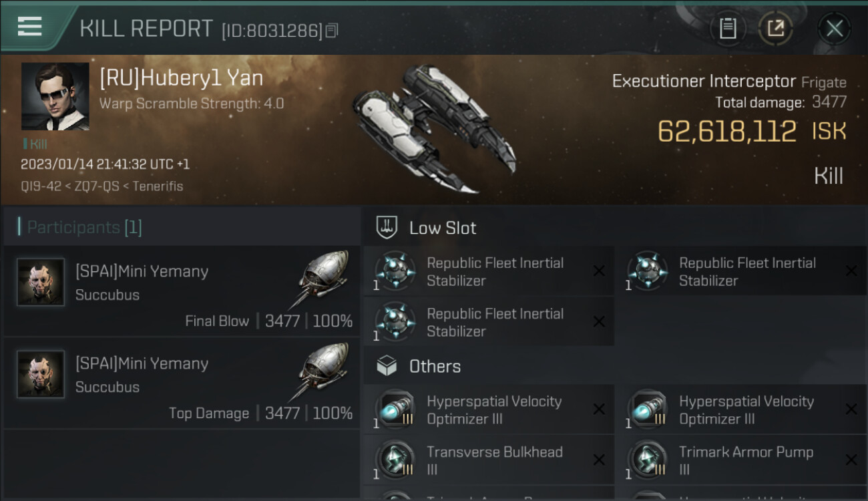Click the clipboard icon in the header

pyautogui.click(x=728, y=28)
